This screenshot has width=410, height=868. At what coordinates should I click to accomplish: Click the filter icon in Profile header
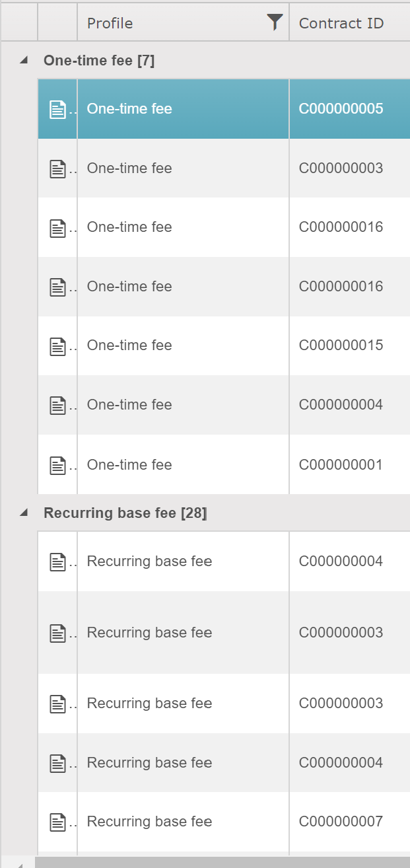pyautogui.click(x=275, y=22)
